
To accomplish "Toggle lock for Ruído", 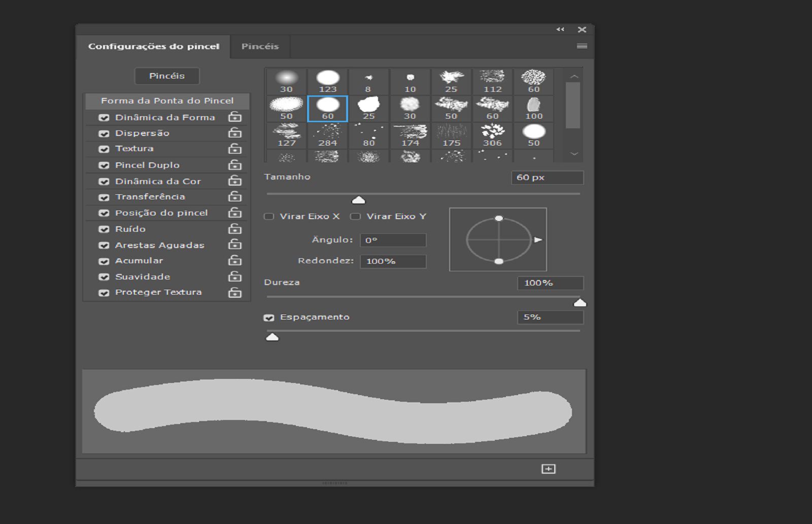I will [x=235, y=229].
